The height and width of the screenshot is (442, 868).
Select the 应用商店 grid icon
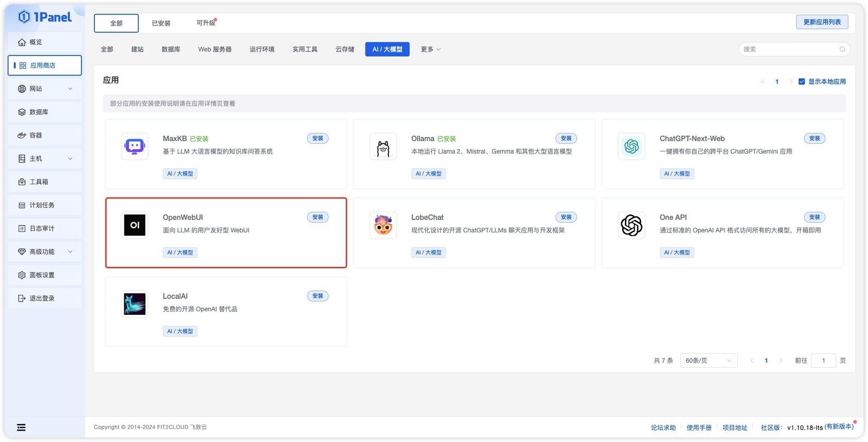tap(23, 66)
